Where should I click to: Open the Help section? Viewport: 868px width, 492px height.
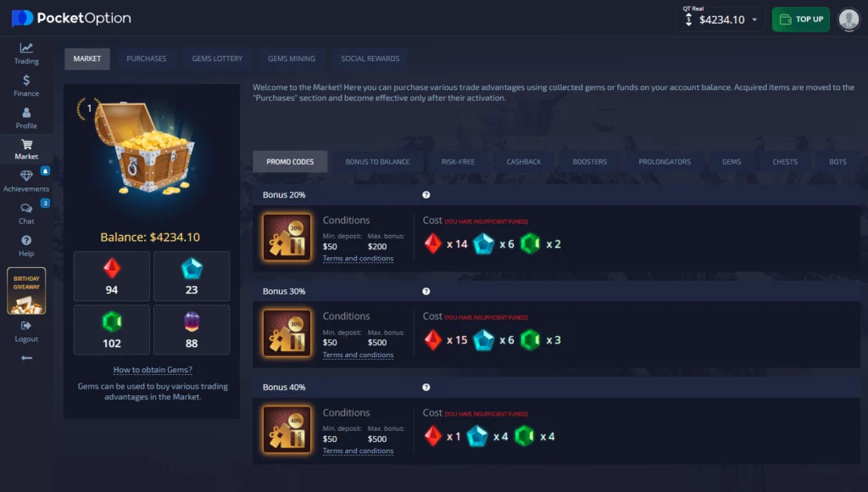click(x=26, y=247)
